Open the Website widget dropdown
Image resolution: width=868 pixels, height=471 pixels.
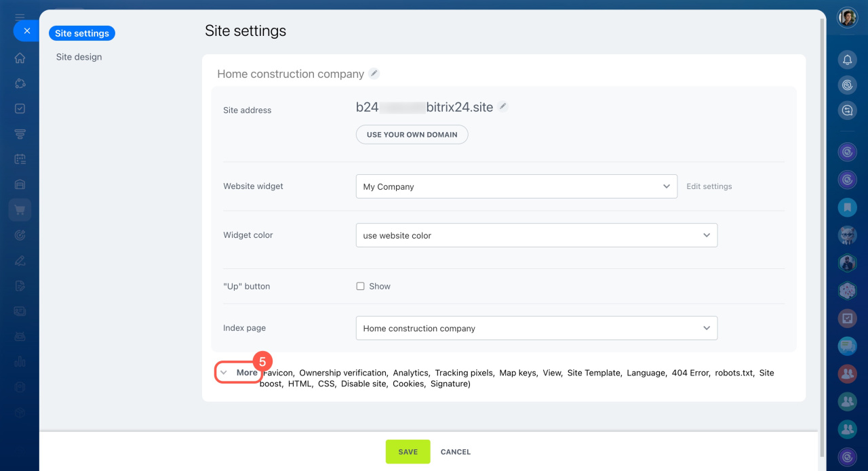(x=516, y=186)
